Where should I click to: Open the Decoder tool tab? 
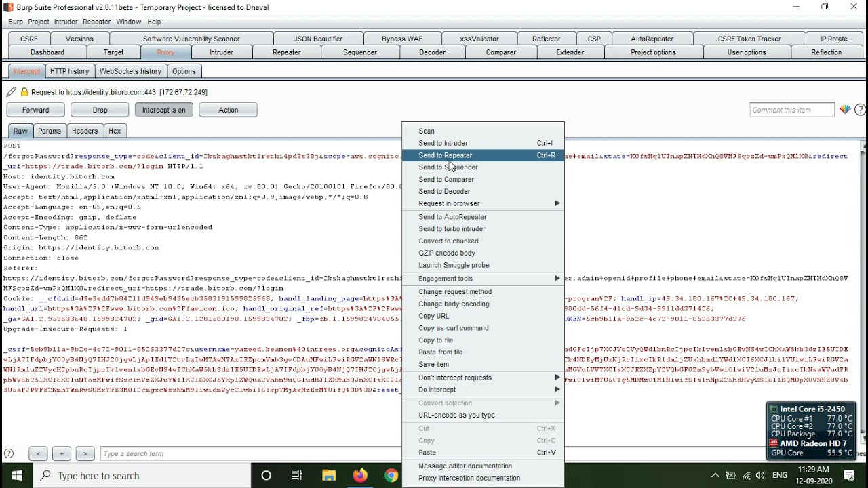432,52
